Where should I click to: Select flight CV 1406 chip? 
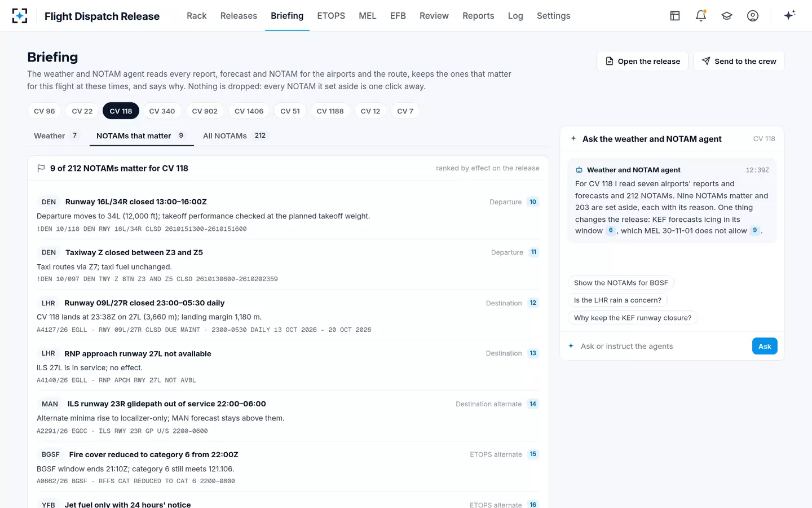pyautogui.click(x=249, y=111)
